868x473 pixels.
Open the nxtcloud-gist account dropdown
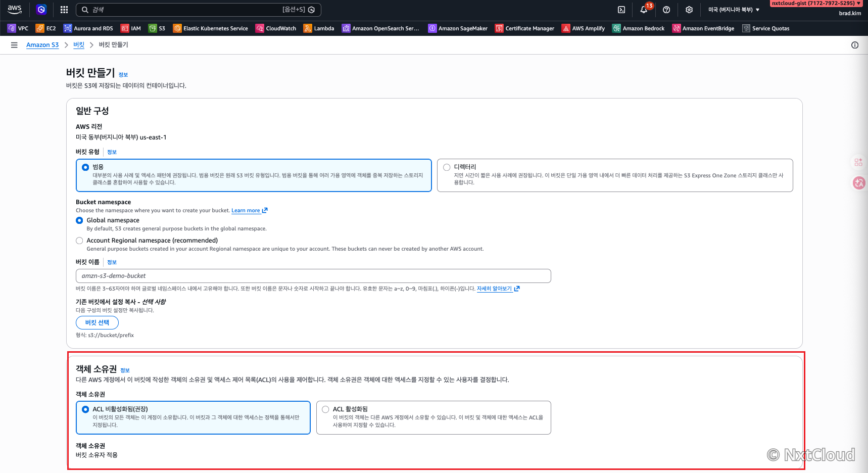pyautogui.click(x=816, y=4)
